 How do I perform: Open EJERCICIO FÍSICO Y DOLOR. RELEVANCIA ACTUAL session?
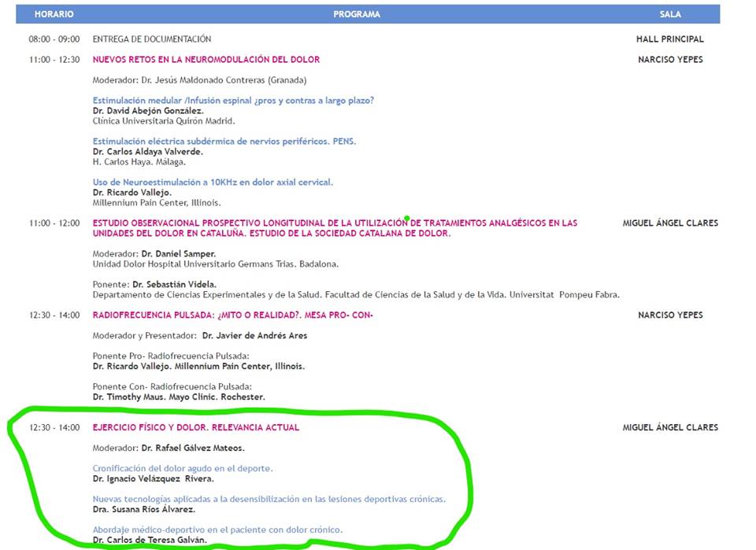coord(196,428)
